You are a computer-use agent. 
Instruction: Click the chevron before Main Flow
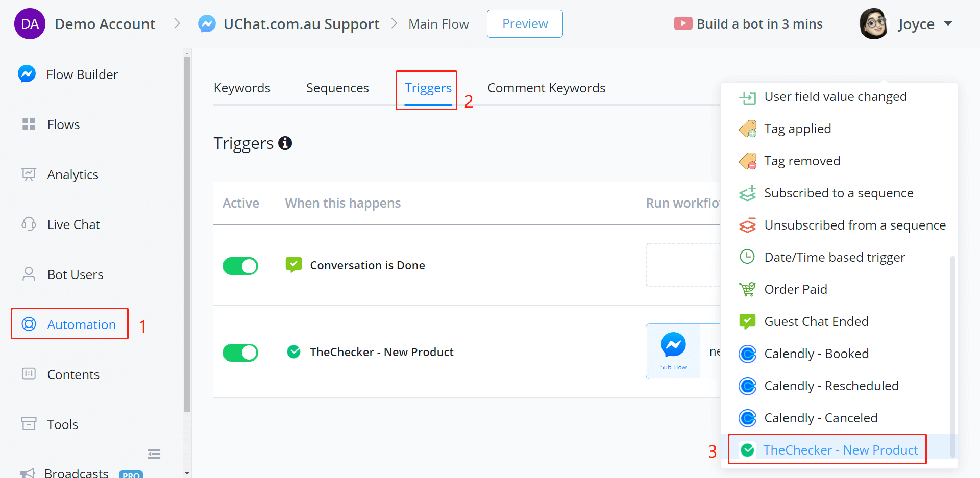click(394, 23)
